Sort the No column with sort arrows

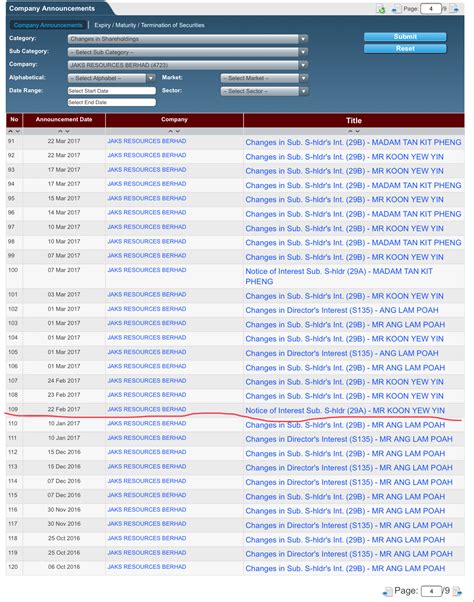14,131
